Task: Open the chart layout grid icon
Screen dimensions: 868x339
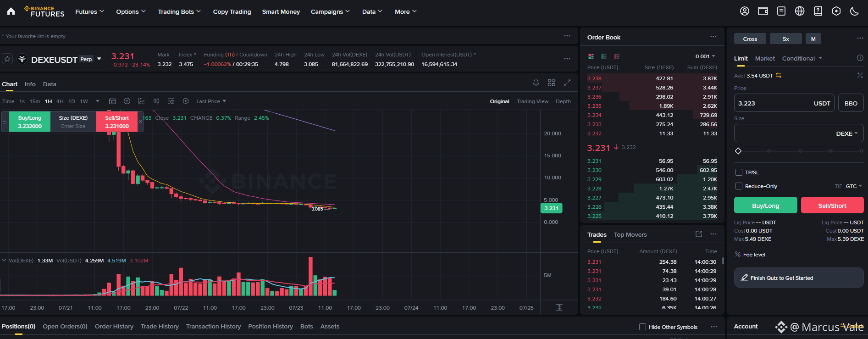Action: 552,83
